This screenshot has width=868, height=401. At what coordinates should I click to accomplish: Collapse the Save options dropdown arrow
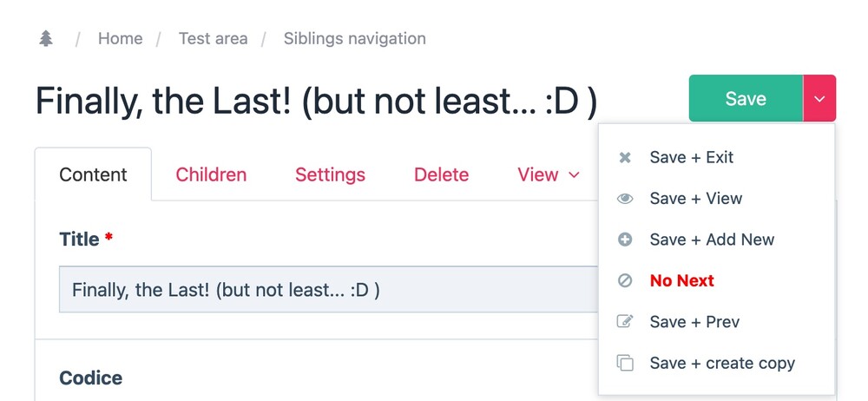tap(819, 98)
